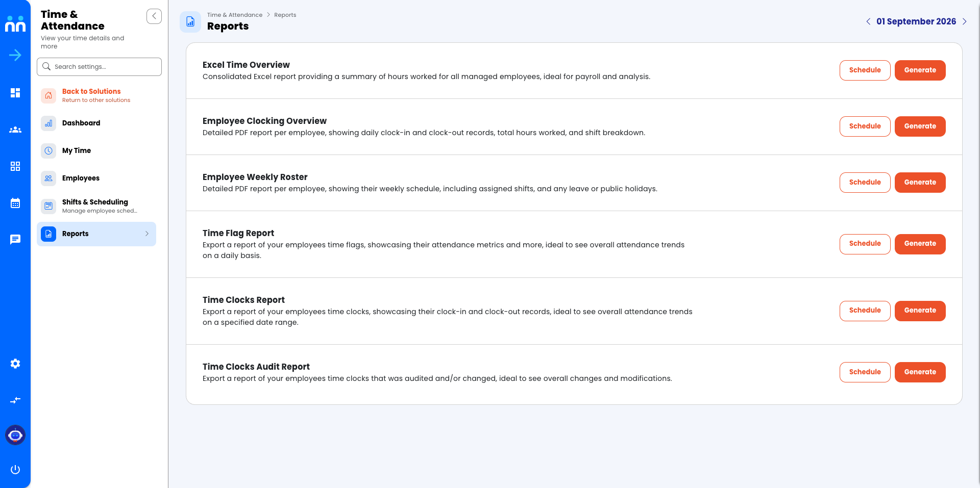Open the assistant bot avatar icon
The height and width of the screenshot is (488, 980).
coord(15,435)
